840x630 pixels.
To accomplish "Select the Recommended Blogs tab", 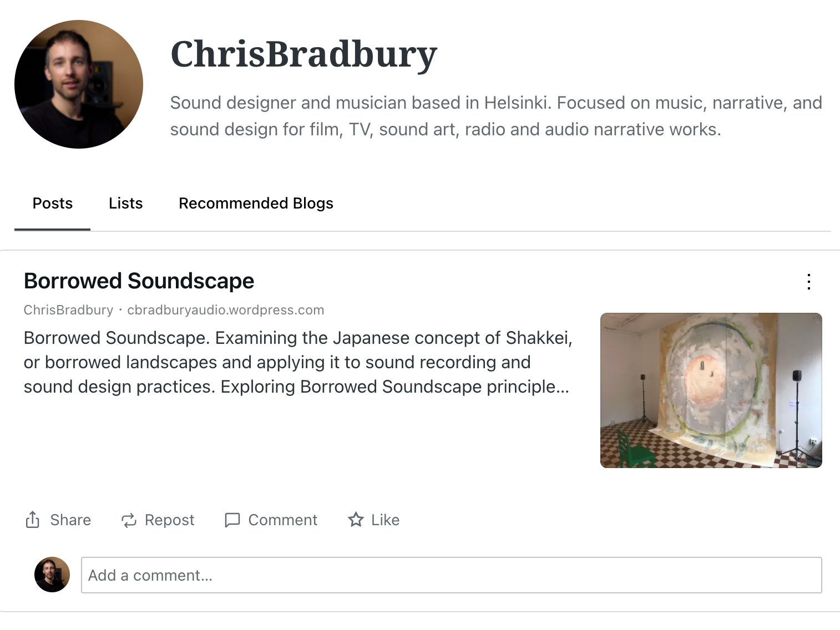I will (x=256, y=204).
